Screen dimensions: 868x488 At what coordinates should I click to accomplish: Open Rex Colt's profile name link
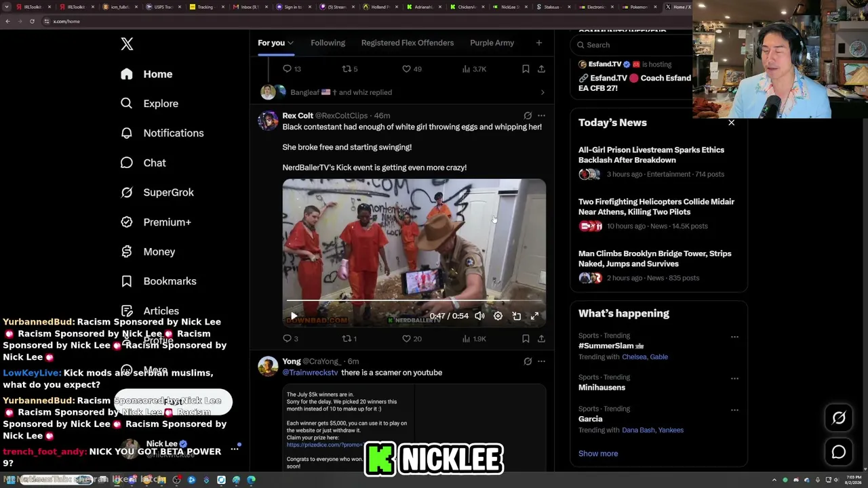click(x=298, y=116)
